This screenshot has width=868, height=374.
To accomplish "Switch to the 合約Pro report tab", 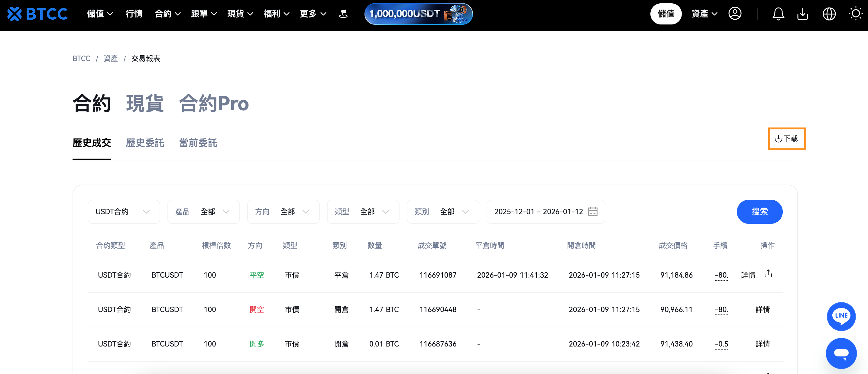I will [214, 103].
